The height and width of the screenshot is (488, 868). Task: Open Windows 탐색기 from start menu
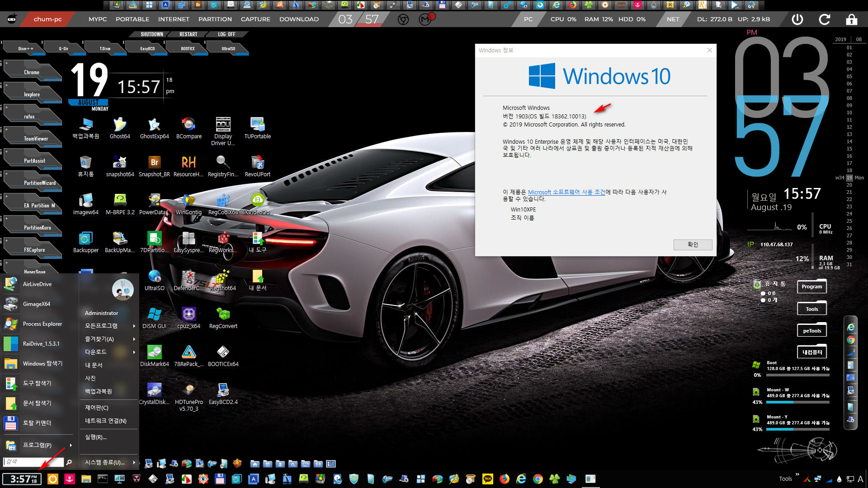(38, 363)
